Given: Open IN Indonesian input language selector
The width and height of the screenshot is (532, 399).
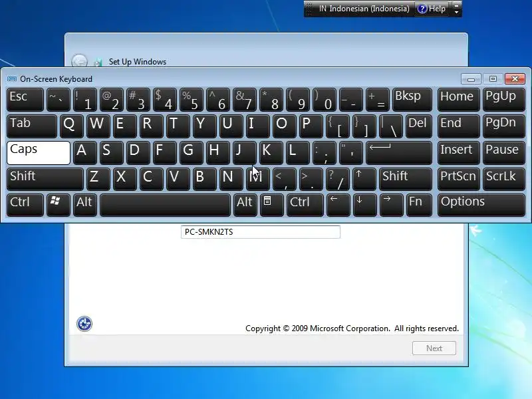Looking at the screenshot, I should point(364,9).
